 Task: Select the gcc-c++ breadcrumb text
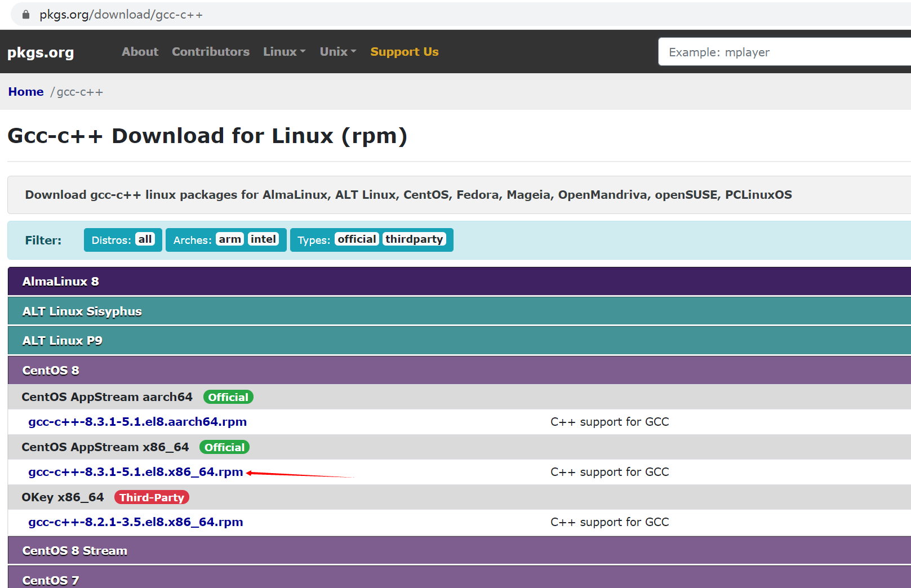80,92
